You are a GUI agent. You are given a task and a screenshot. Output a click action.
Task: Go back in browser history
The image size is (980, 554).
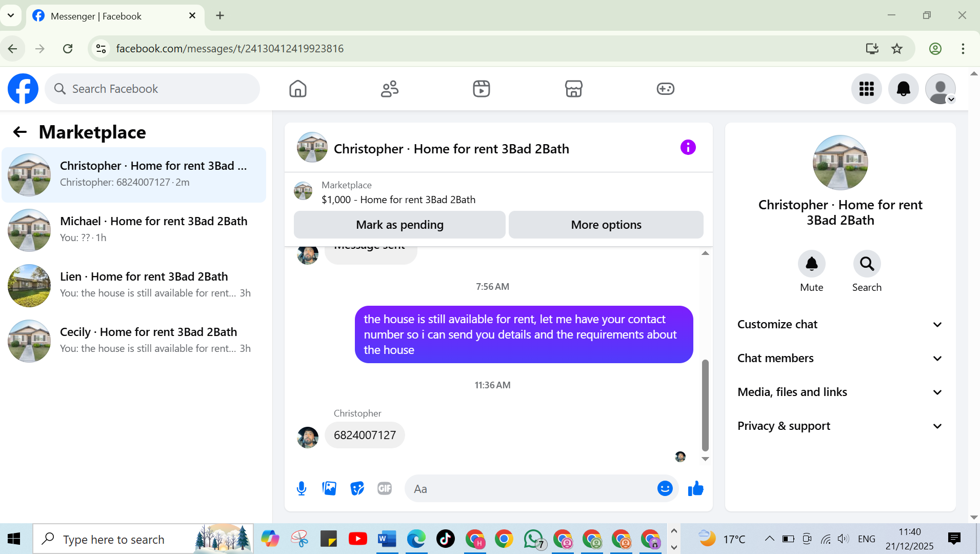[13, 49]
